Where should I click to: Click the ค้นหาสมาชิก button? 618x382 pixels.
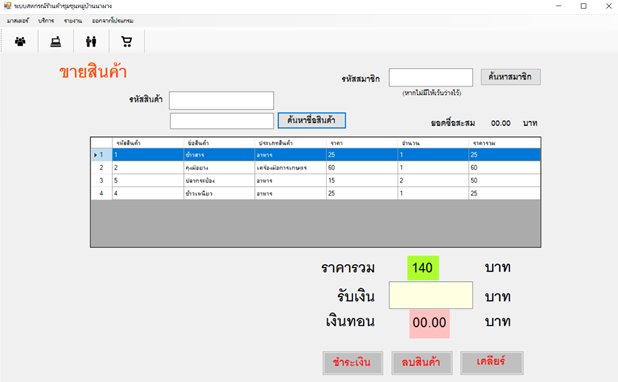pyautogui.click(x=510, y=77)
